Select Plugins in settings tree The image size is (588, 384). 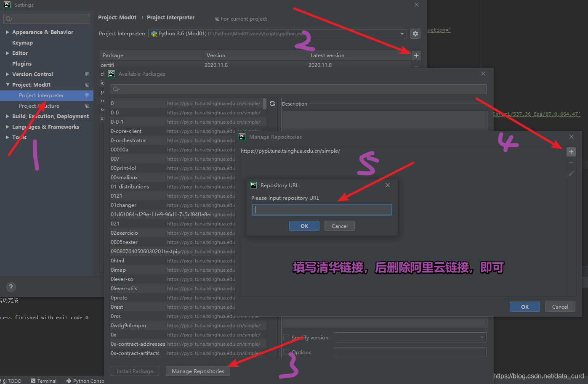[22, 64]
